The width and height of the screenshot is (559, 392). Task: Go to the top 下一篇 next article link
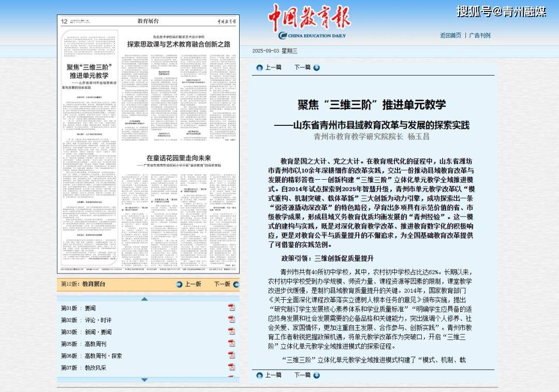click(x=302, y=67)
